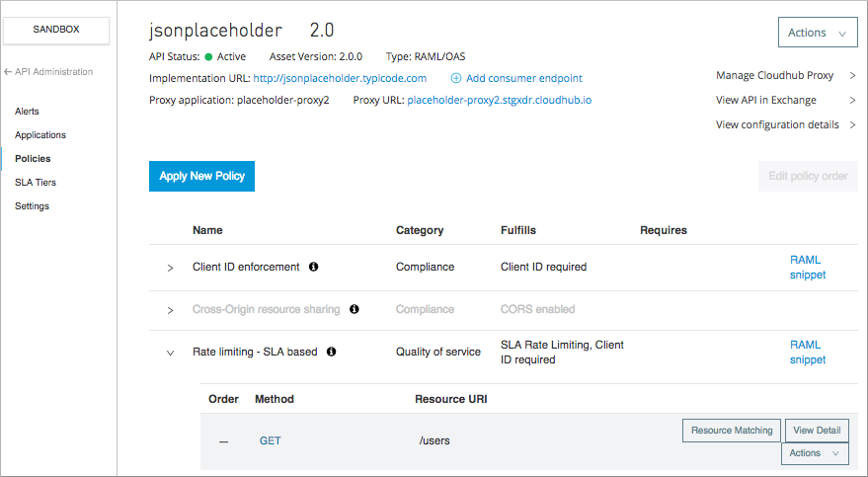Click 'CORS enabled' cell
Image resolution: width=868 pixels, height=477 pixels.
pos(537,309)
